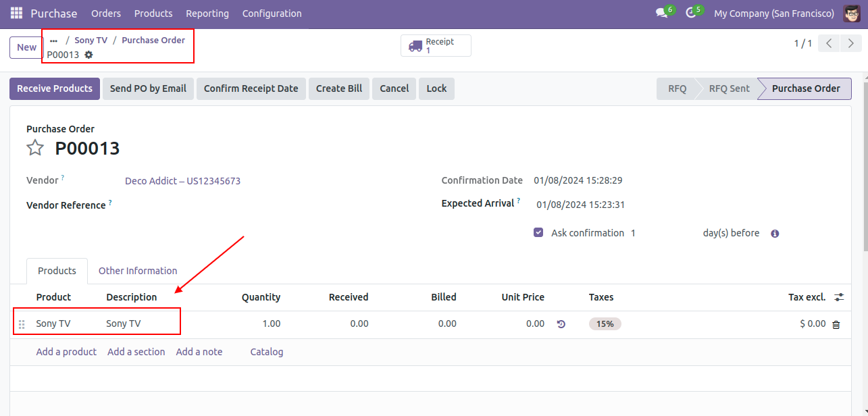Image resolution: width=868 pixels, height=416 pixels.
Task: Click the Taxes column header
Action: point(601,297)
